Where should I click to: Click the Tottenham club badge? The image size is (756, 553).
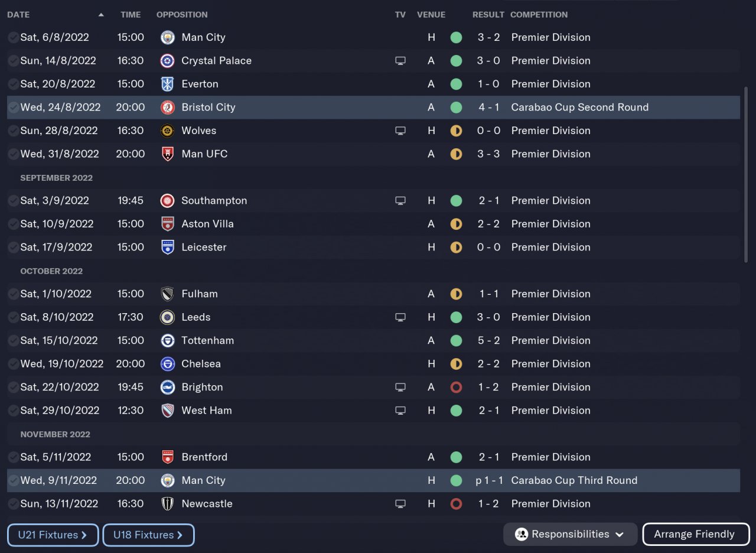point(167,341)
